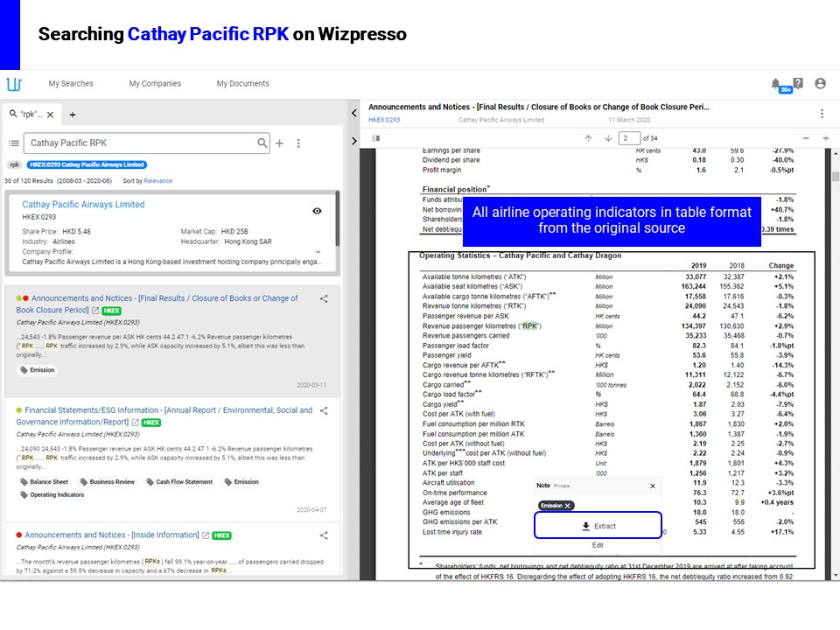This screenshot has height=630, width=840.
Task: Open the My Companies menu
Action: point(155,84)
